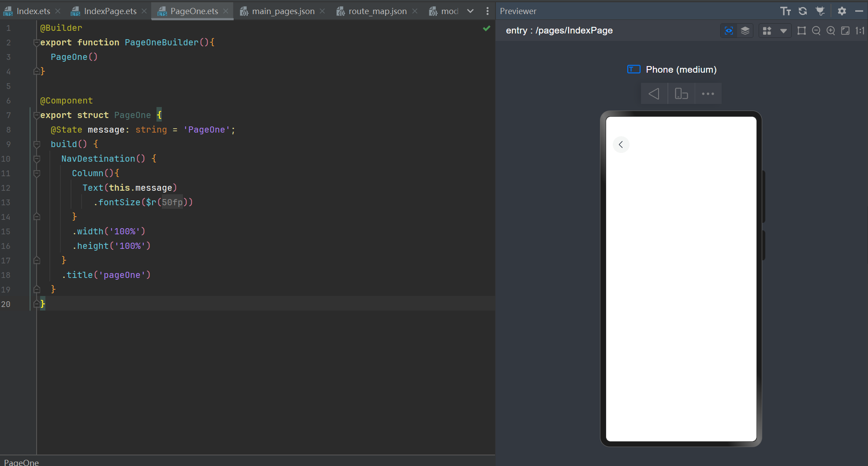Screen dimensions: 868x466
Task: Click fold-end marker on line 19
Action: click(x=37, y=289)
